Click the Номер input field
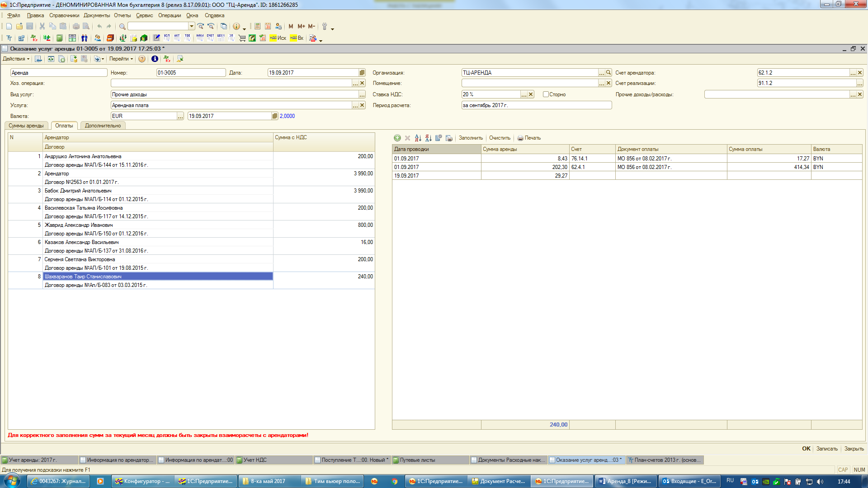 pyautogui.click(x=190, y=73)
